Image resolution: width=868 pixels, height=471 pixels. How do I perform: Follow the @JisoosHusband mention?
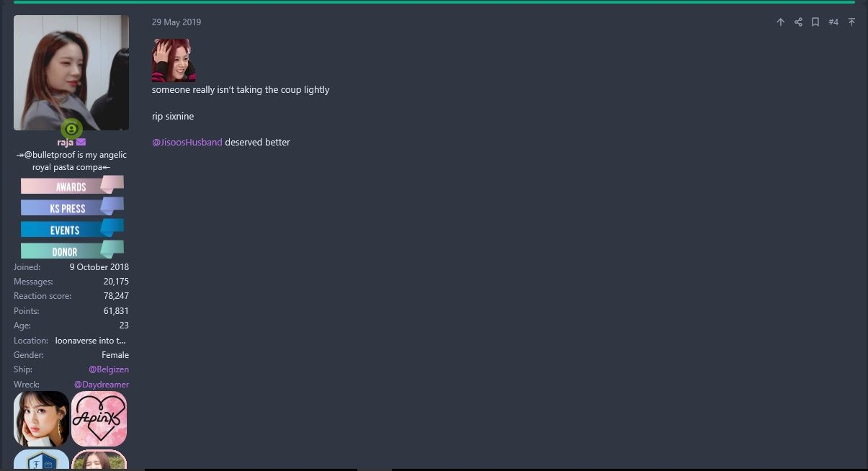coord(187,143)
